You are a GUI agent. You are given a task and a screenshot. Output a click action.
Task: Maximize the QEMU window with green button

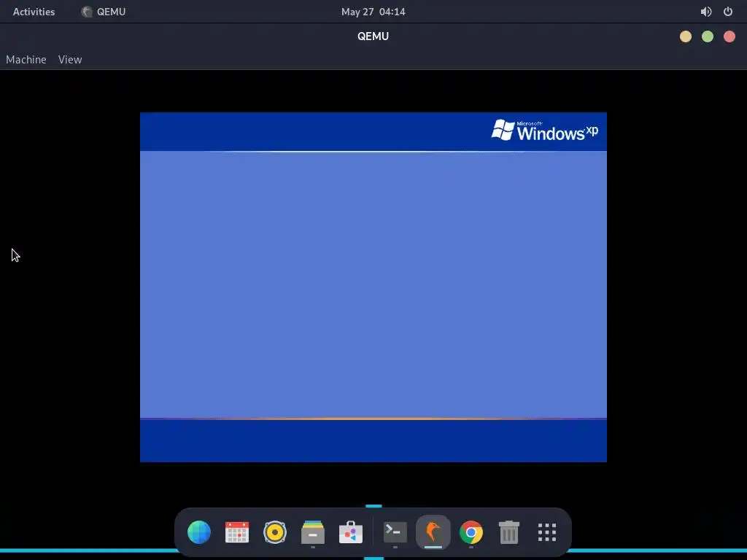[708, 36]
